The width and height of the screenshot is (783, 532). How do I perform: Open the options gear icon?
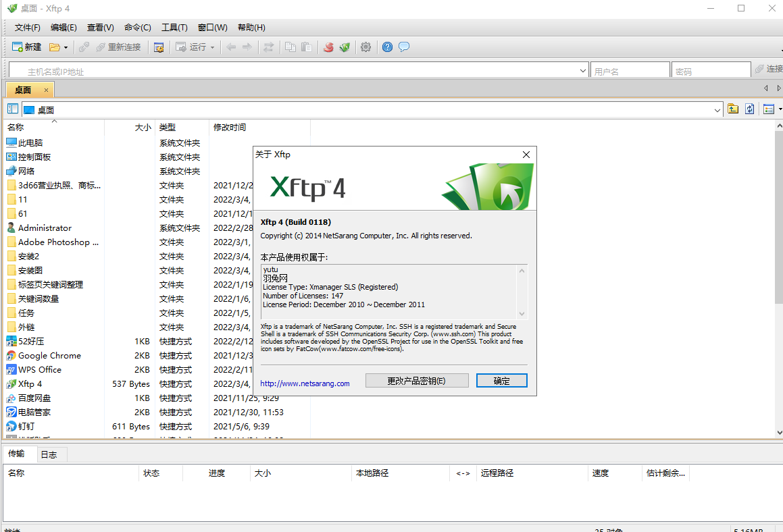(x=366, y=47)
